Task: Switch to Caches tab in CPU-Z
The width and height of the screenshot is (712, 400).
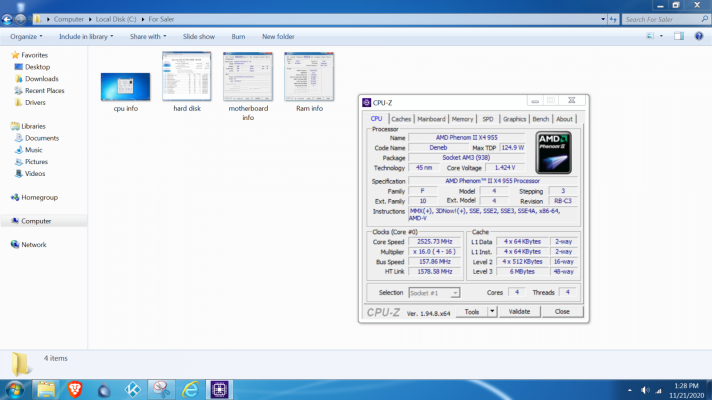Action: [x=401, y=119]
